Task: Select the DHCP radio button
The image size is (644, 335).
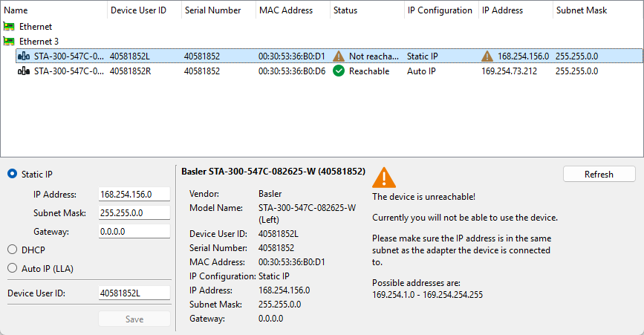Action: click(x=13, y=250)
